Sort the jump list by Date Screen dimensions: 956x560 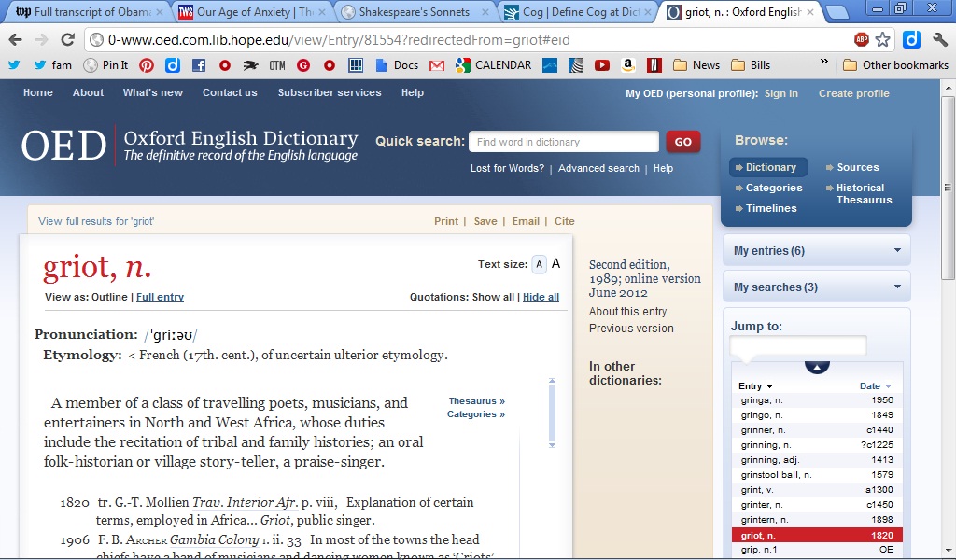876,385
